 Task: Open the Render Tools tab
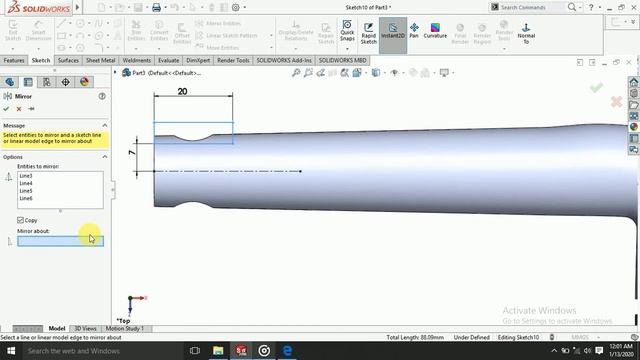(x=233, y=60)
